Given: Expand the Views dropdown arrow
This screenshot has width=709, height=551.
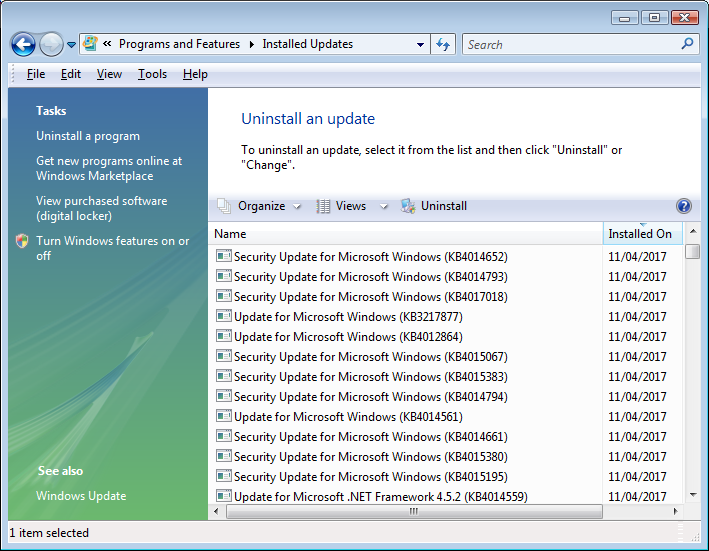Looking at the screenshot, I should [x=384, y=207].
